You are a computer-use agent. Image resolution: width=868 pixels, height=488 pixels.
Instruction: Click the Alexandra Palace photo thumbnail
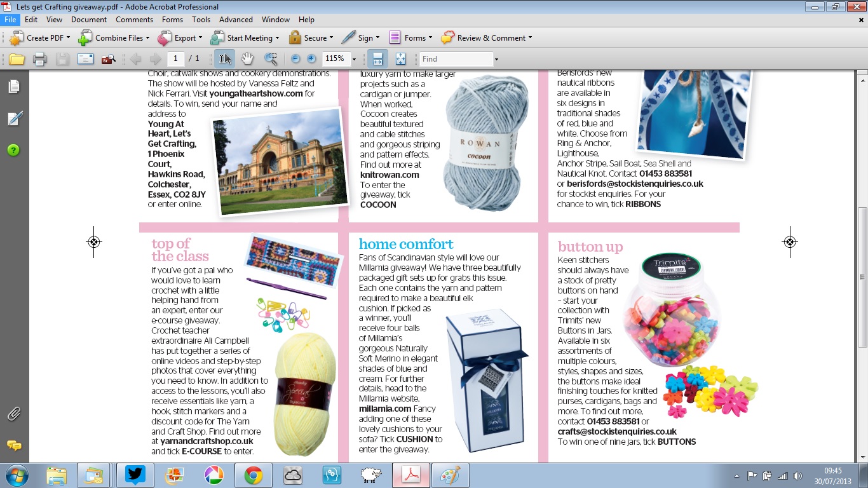[280, 161]
